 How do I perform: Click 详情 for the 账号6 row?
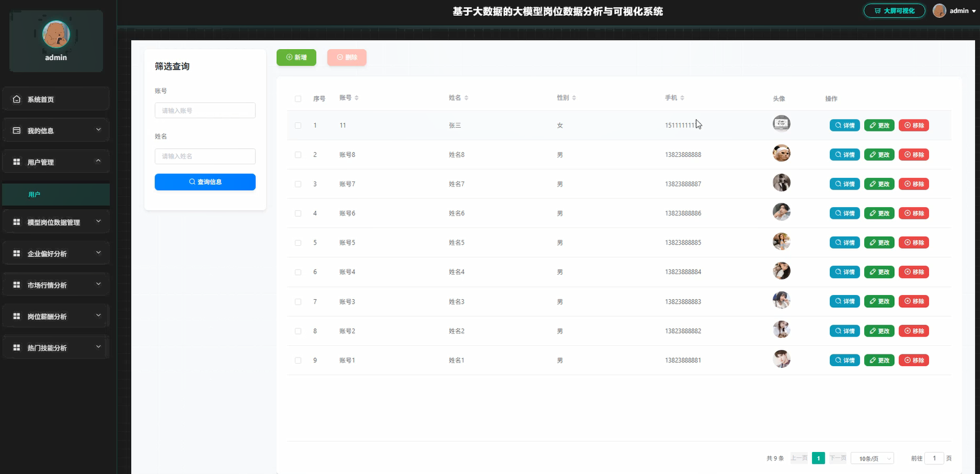(x=845, y=213)
